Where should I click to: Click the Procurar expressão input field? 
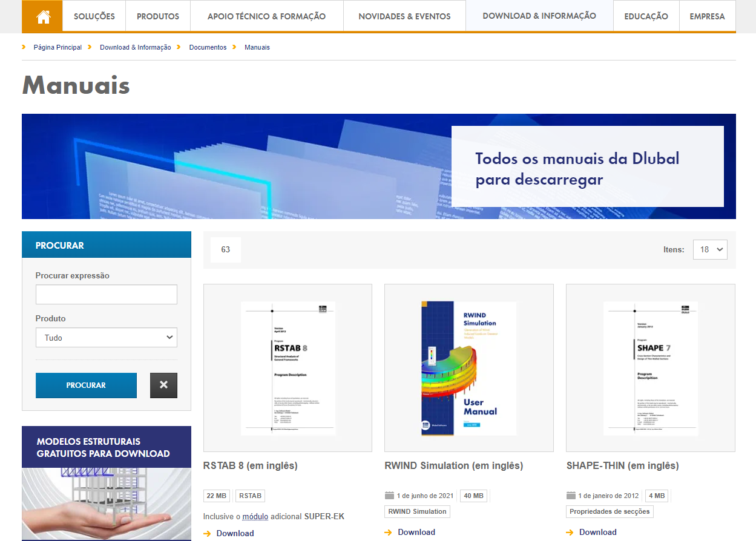(106, 294)
